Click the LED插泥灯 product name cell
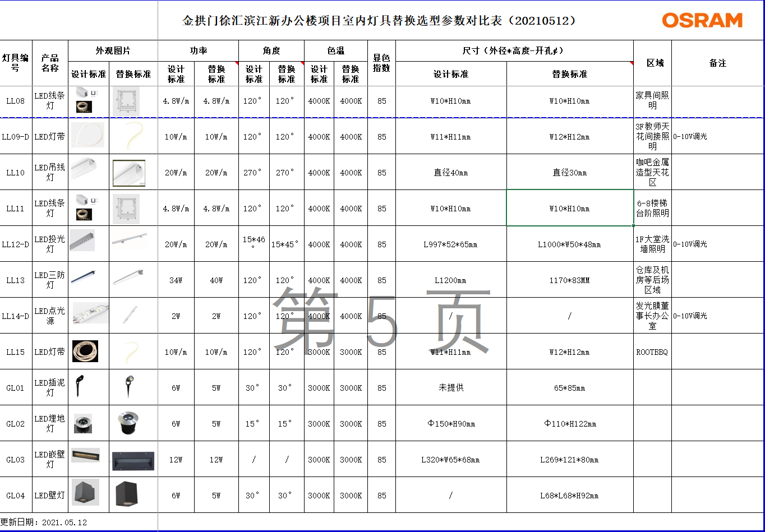Image resolution: width=765 pixels, height=532 pixels. (50, 387)
